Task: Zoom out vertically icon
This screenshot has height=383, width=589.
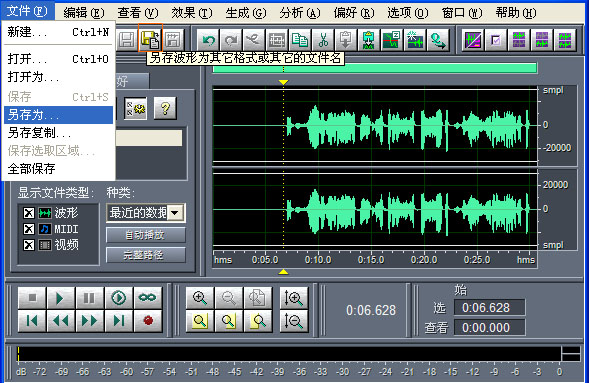Action: (294, 321)
